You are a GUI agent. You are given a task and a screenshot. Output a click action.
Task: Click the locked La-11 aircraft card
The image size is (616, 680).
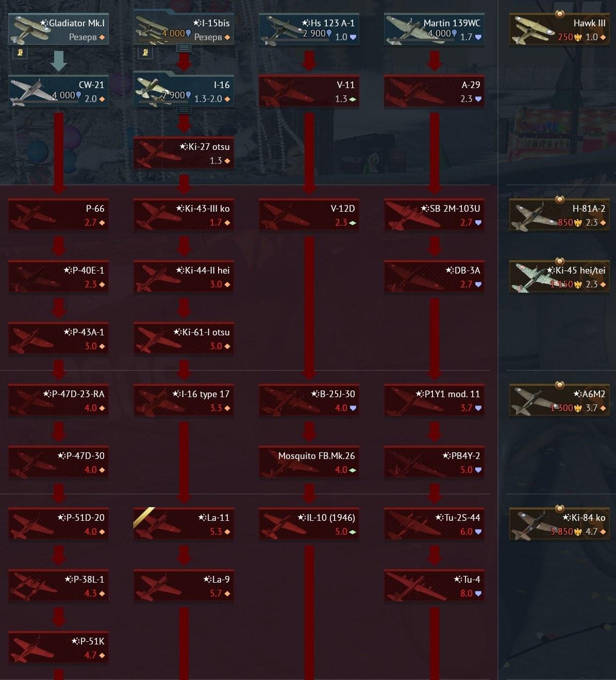coord(184,524)
